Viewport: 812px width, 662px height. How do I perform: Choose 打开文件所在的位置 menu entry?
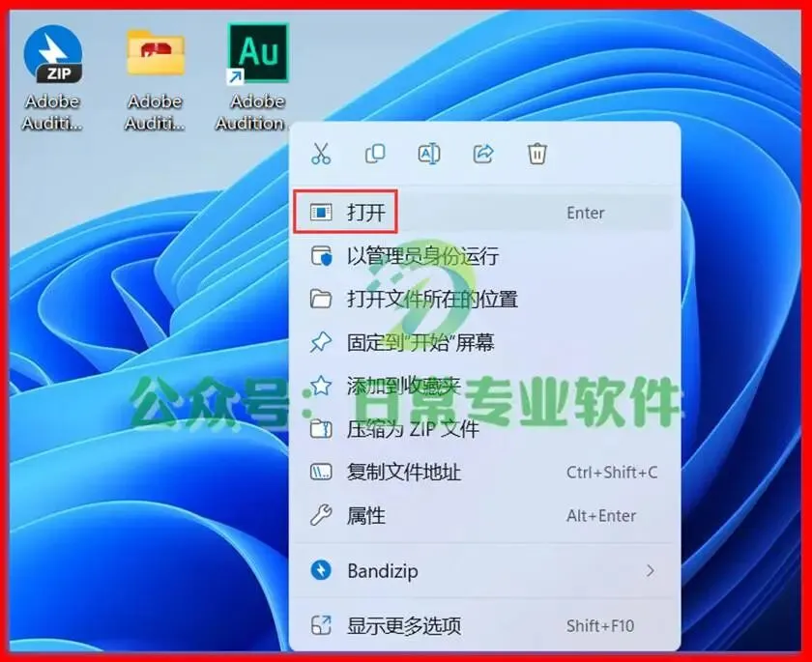click(482, 299)
